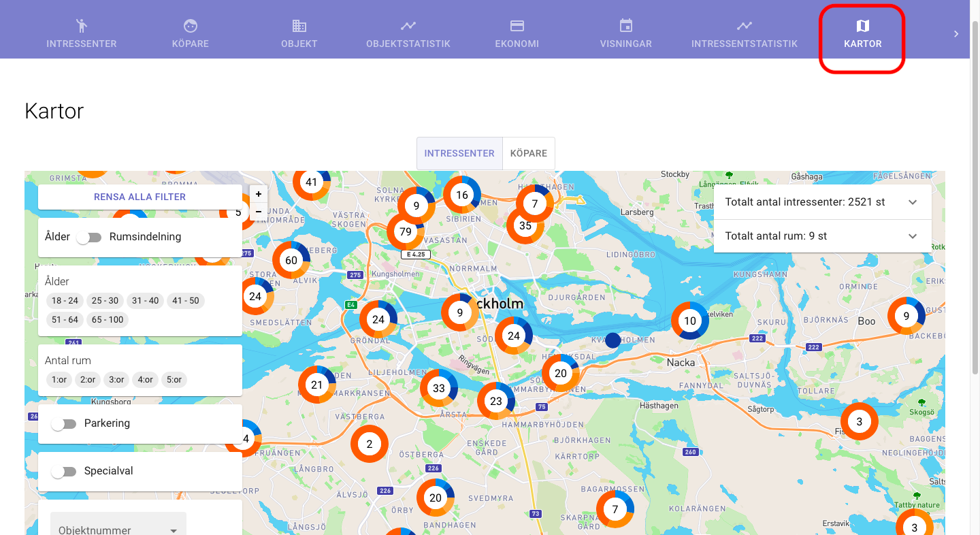Expand the Totalt antal rum panel
Viewport: 980px width, 535px height.
click(x=913, y=236)
